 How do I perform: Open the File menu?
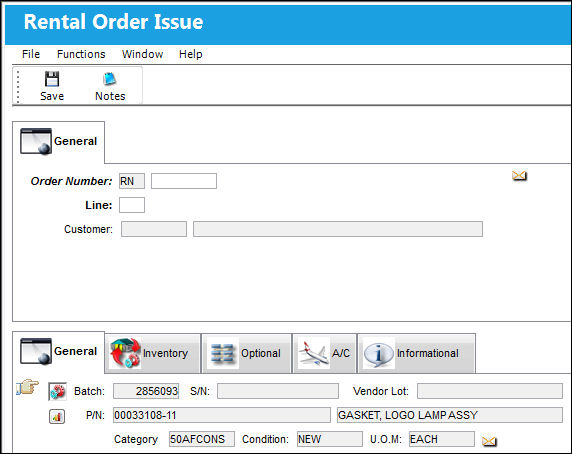click(31, 54)
